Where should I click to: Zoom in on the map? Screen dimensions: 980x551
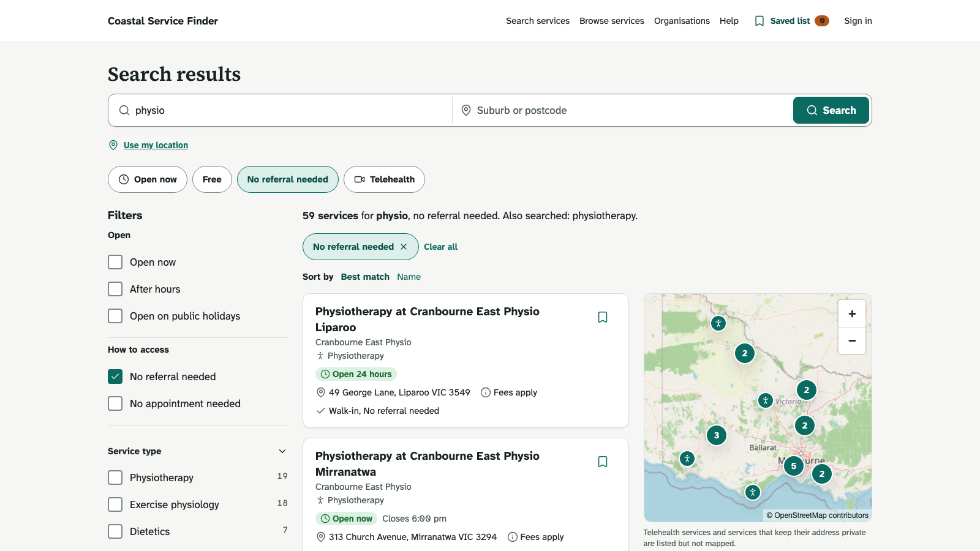point(852,313)
